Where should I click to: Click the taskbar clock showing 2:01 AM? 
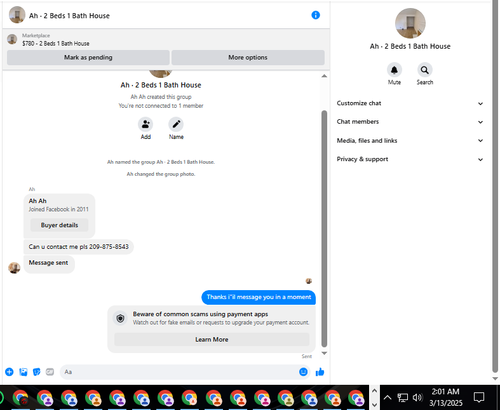[446, 397]
